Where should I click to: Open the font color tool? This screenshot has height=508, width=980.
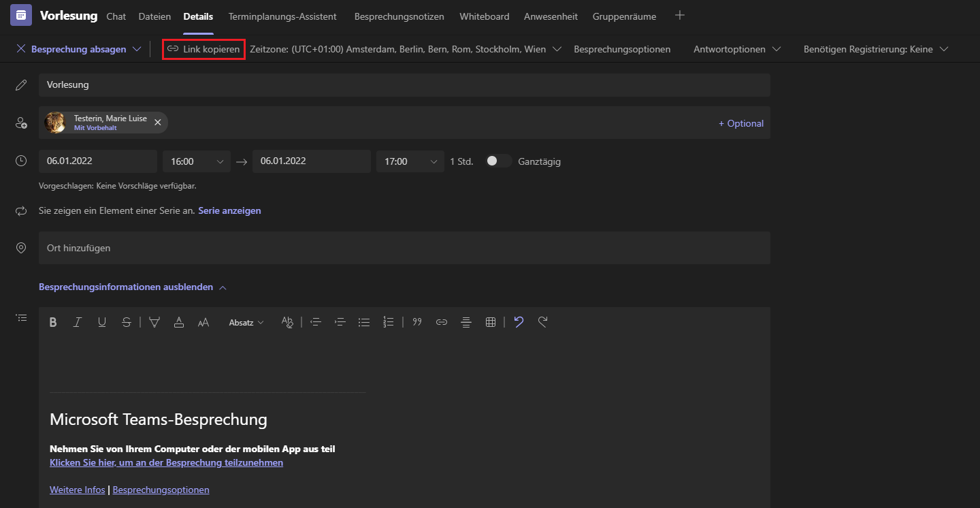(179, 322)
